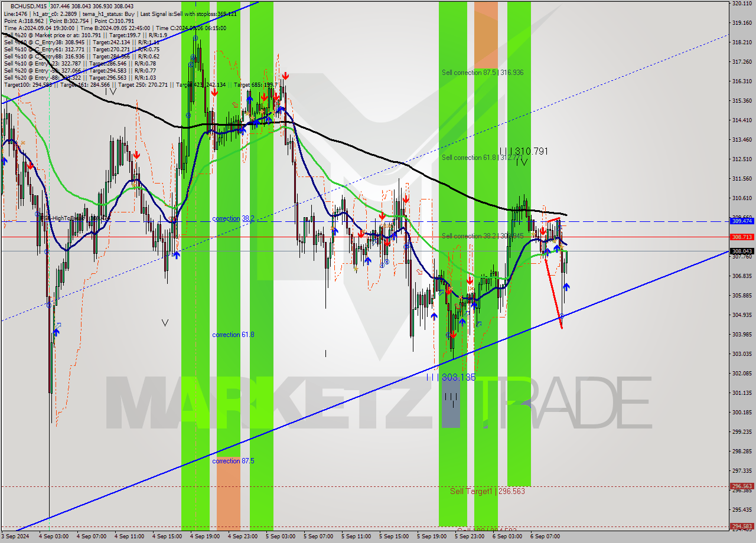Select the blue 'correction 61.8' label
The height and width of the screenshot is (543, 756).
pos(233,335)
